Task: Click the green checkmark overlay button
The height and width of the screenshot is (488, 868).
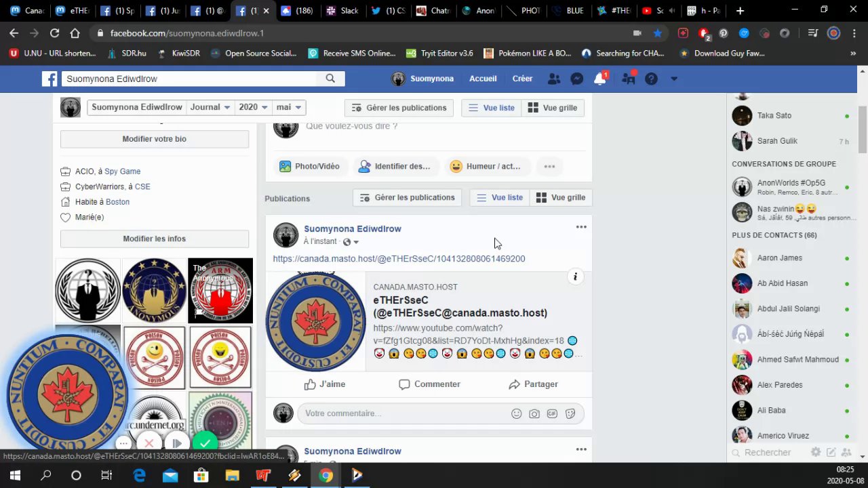Action: (x=205, y=443)
